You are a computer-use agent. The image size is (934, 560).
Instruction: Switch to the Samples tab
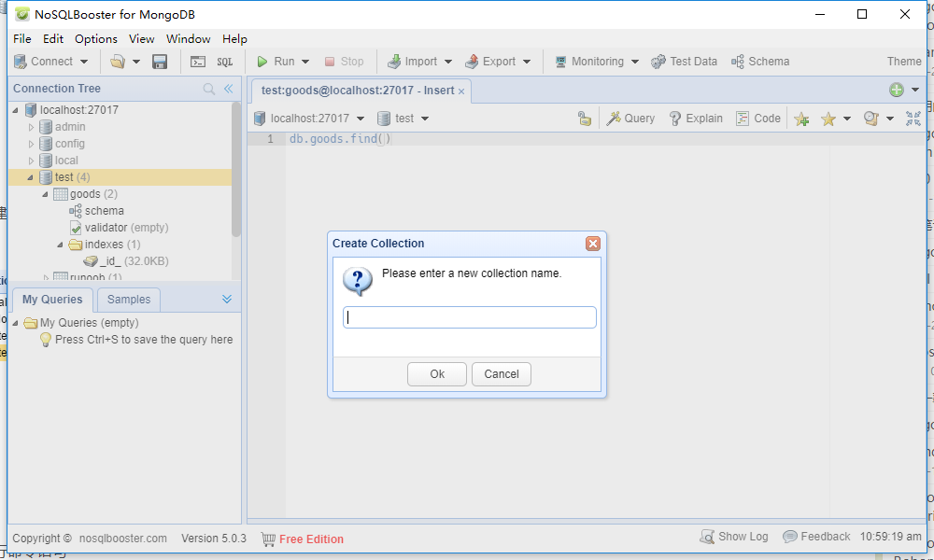[x=128, y=300]
